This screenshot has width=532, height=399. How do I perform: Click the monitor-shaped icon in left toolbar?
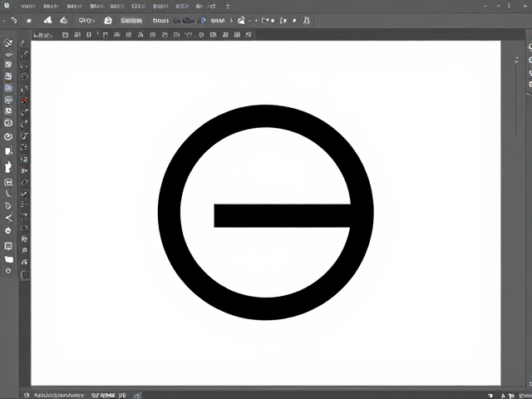click(x=8, y=246)
